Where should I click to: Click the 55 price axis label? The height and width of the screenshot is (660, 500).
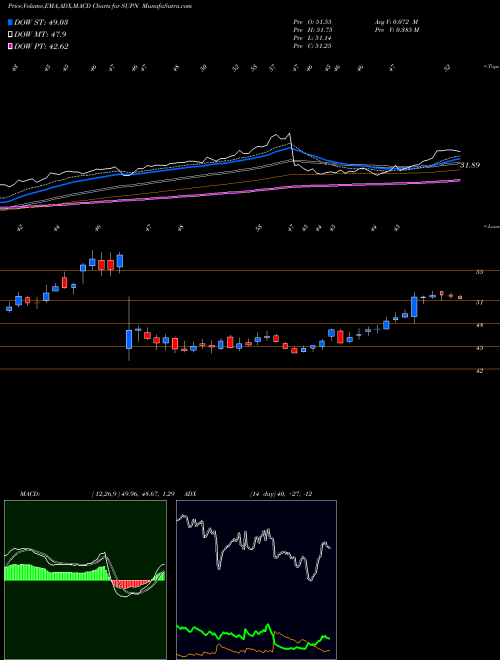tap(479, 272)
